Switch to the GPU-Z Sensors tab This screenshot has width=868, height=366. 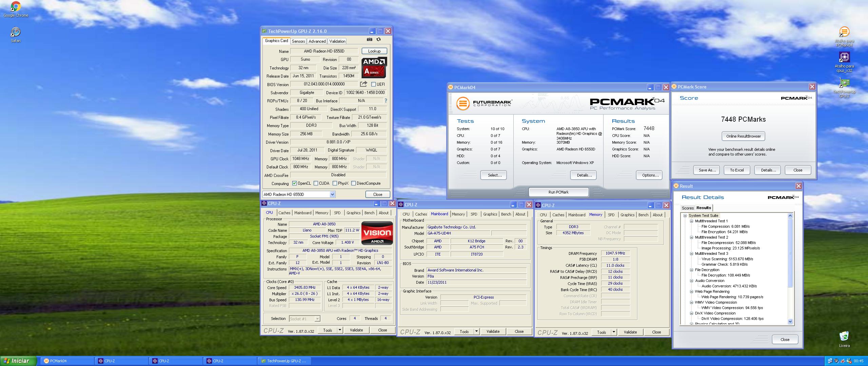coord(298,41)
